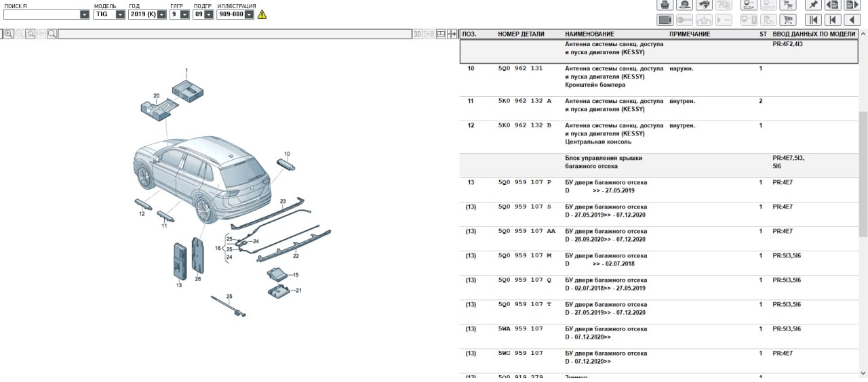Click the НАИМЕНОВАНИЕ column header
868x382 pixels.
click(589, 34)
